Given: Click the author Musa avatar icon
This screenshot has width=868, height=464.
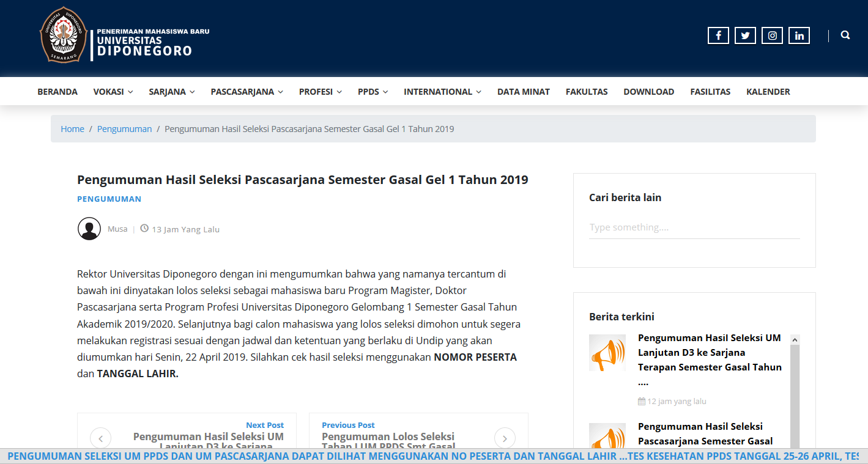Looking at the screenshot, I should [89, 229].
